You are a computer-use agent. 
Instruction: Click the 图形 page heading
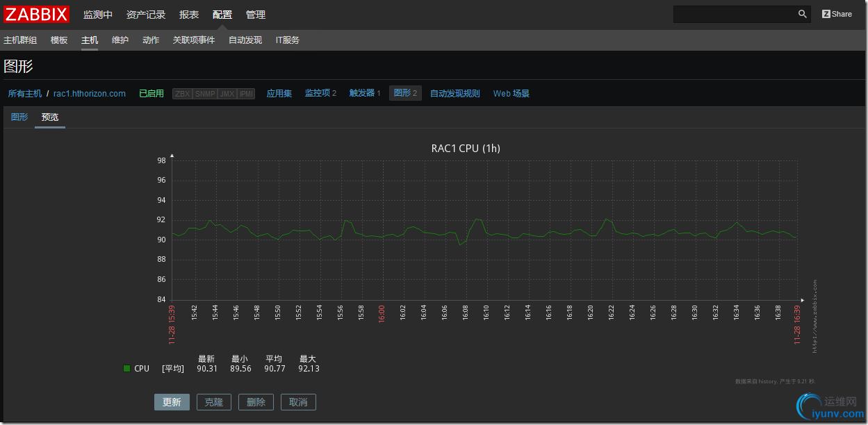(x=18, y=67)
